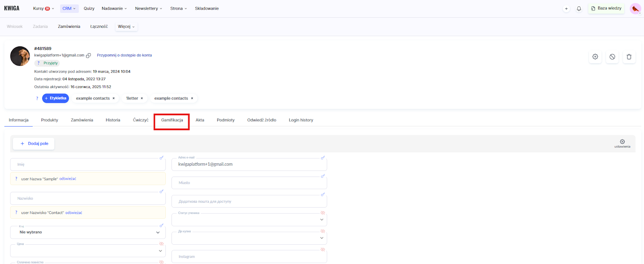The width and height of the screenshot is (644, 264).
Task: Open the CRM dropdown menu
Action: [x=69, y=8]
